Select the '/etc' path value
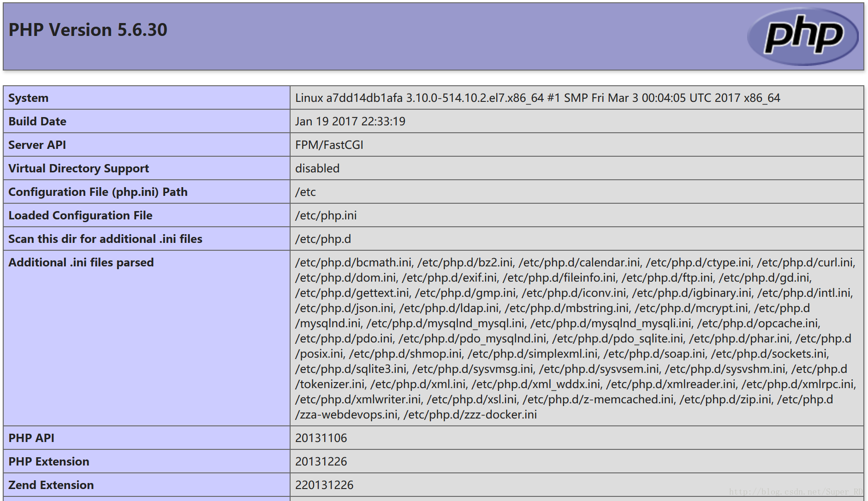 point(306,192)
